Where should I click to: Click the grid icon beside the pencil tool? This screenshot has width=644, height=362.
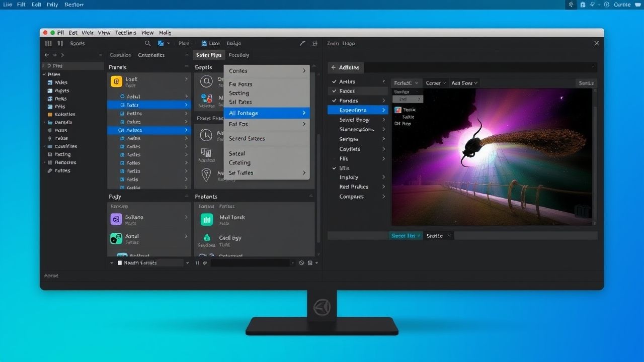tap(315, 44)
